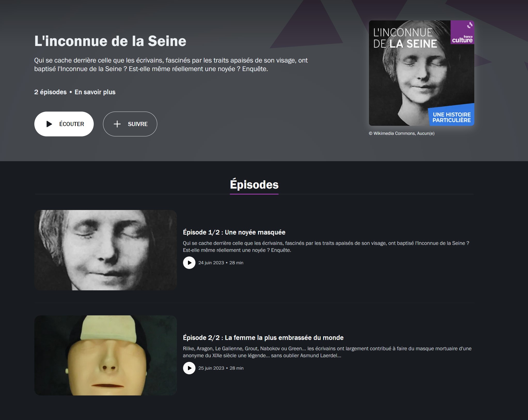528x420 pixels.
Task: Play Episode 1/2 with round play icon
Action: pyautogui.click(x=189, y=263)
